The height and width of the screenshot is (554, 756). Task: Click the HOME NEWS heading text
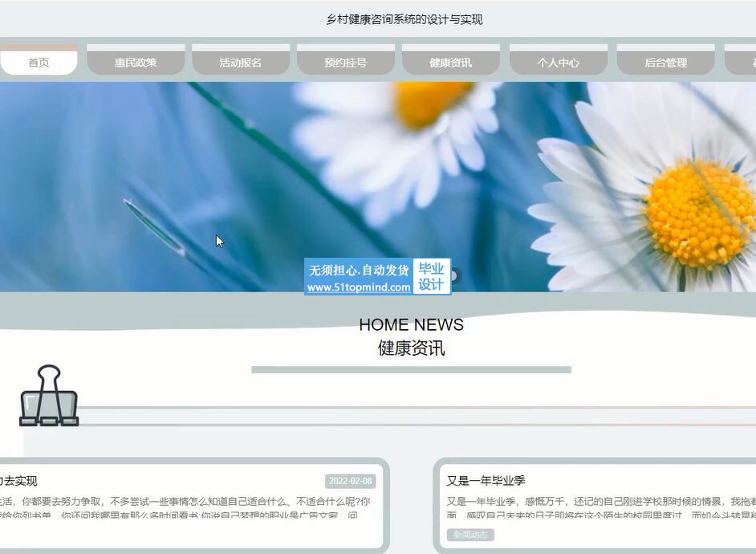411,324
